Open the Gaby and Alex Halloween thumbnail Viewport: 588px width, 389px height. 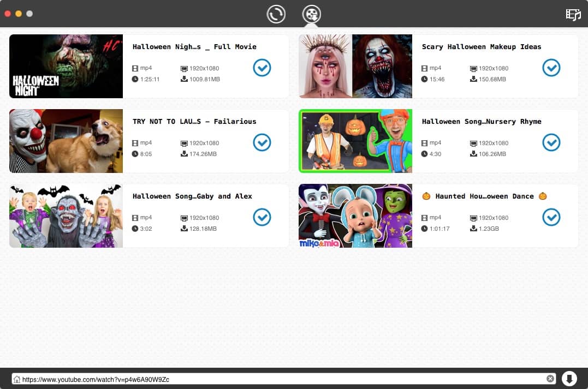pyautogui.click(x=66, y=216)
